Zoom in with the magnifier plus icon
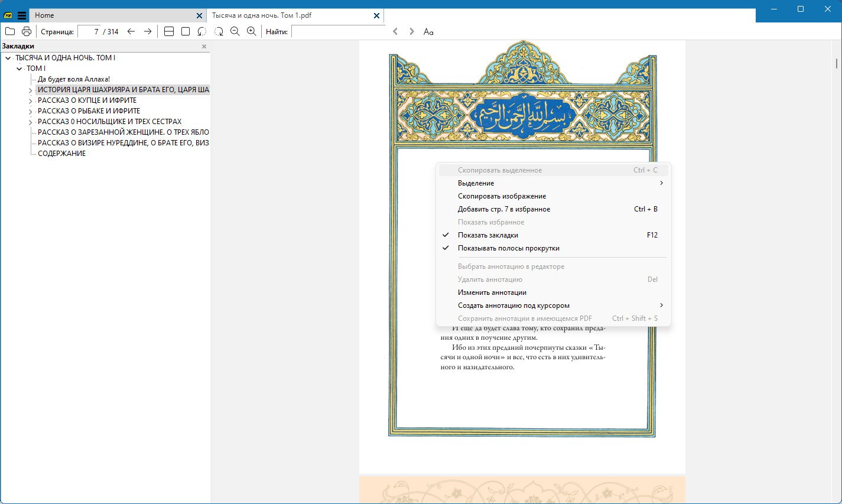 coord(252,31)
